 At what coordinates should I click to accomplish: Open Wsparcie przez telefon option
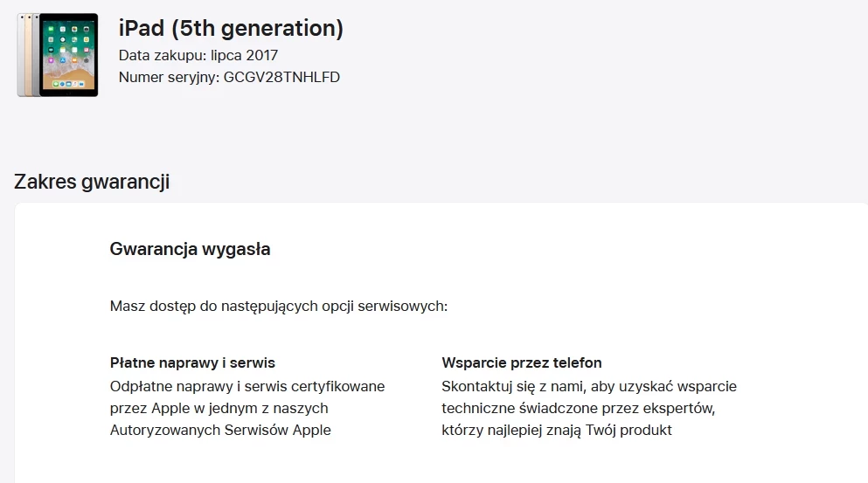pyautogui.click(x=522, y=362)
